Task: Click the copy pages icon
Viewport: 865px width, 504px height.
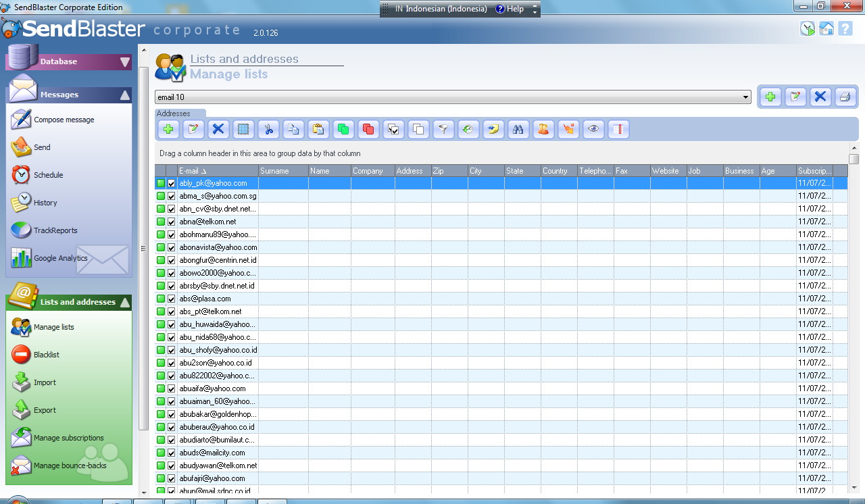Action: 293,129
